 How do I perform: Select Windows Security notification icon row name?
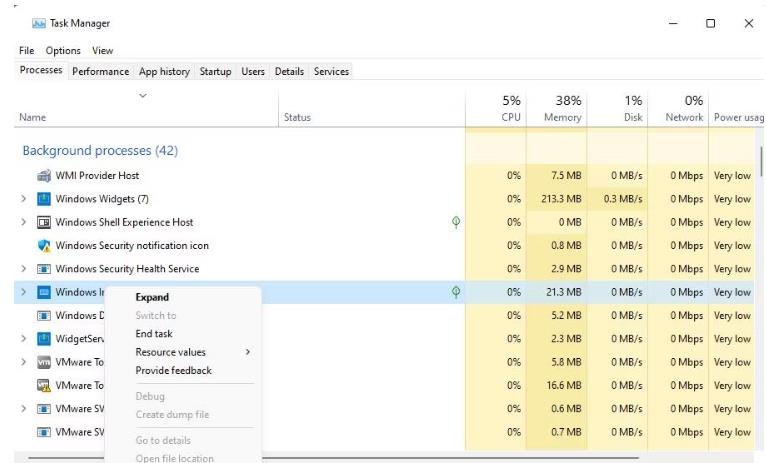(x=132, y=246)
